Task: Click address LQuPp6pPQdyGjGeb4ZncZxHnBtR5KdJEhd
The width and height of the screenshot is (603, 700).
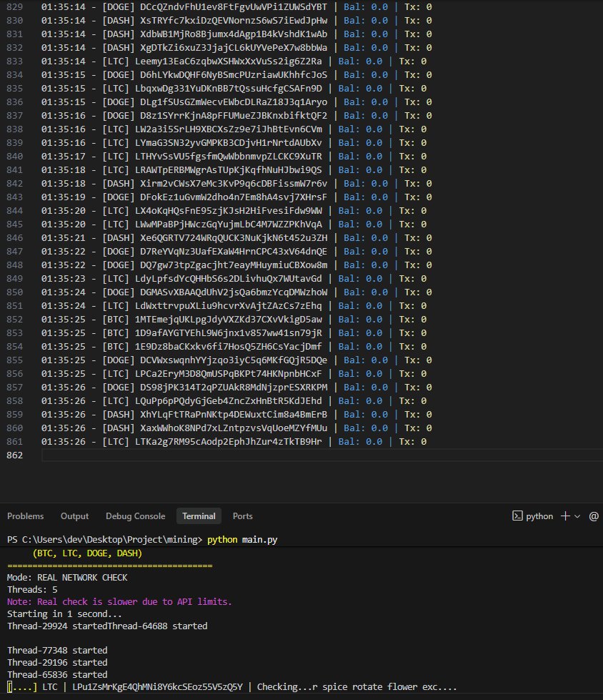Action: click(229, 401)
